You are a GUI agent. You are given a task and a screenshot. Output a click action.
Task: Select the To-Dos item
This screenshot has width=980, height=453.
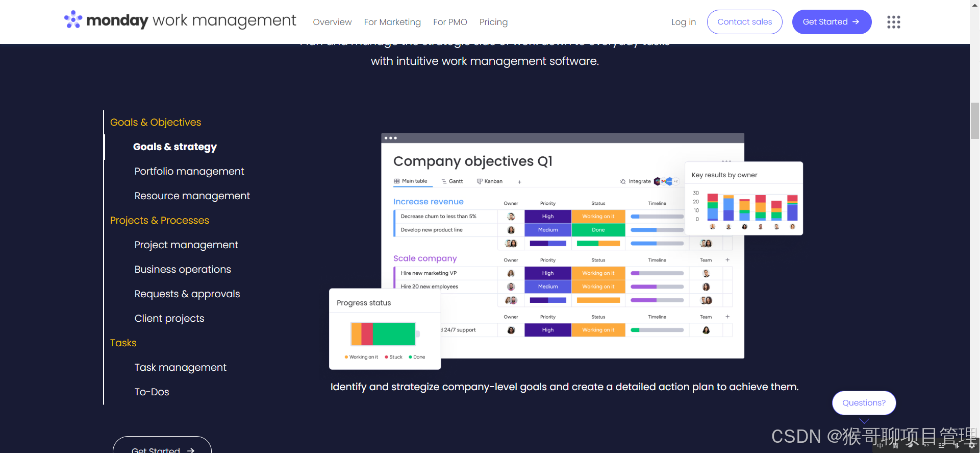coord(152,392)
